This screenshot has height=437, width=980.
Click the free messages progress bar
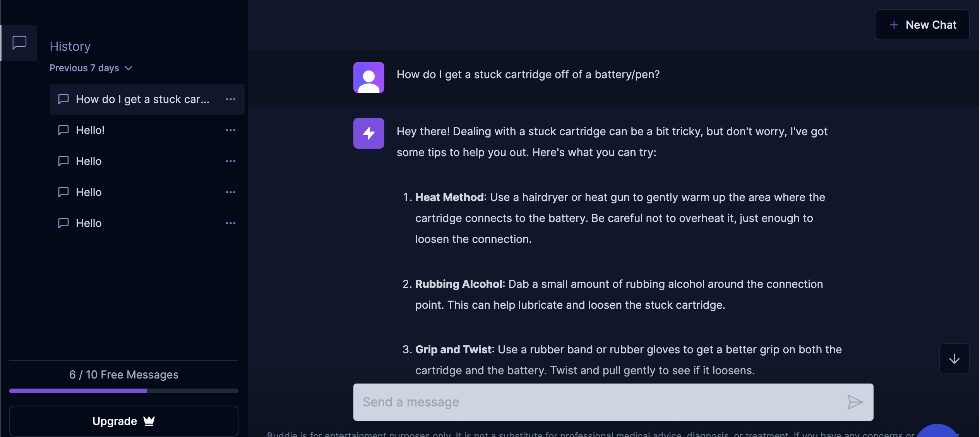click(x=124, y=391)
